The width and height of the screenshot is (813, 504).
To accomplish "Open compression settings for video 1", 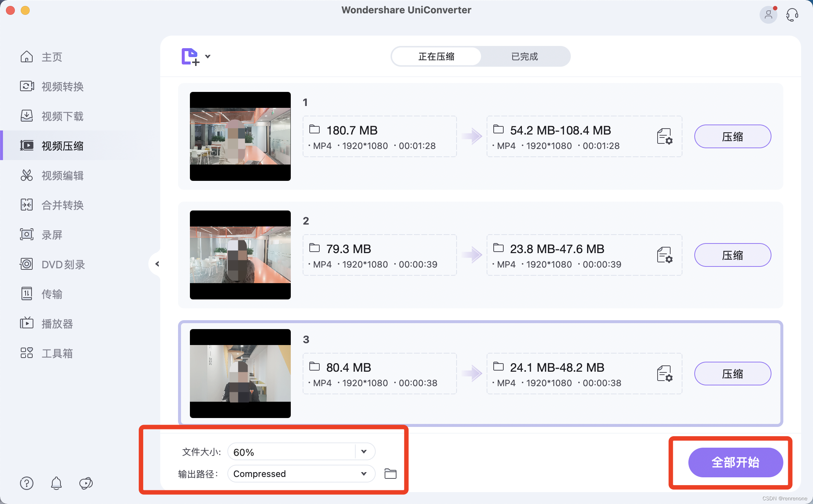I will click(x=664, y=136).
